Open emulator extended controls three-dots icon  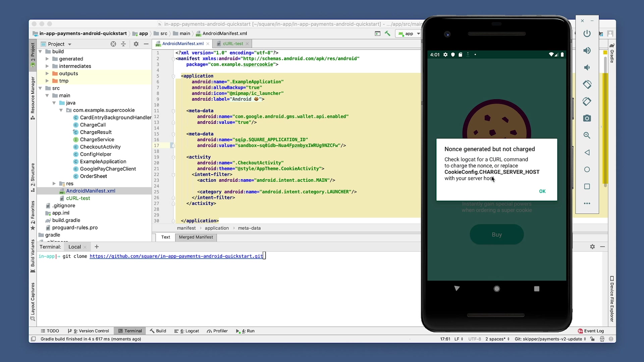point(587,203)
